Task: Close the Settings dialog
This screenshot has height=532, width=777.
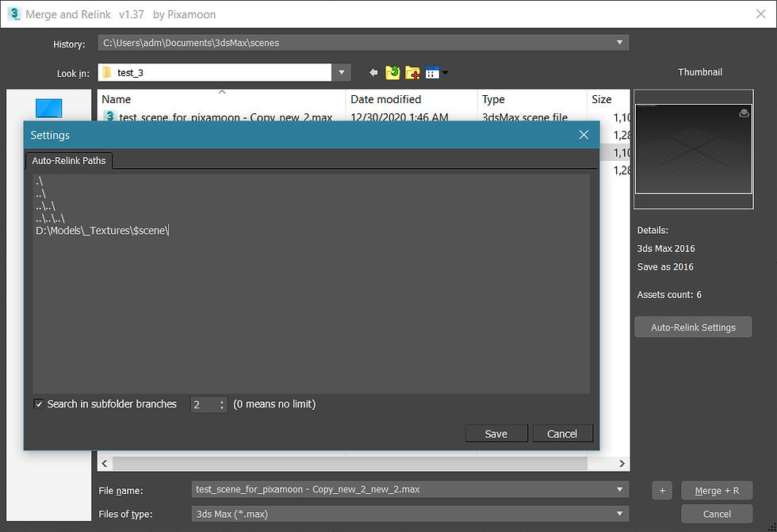Action: 584,135
